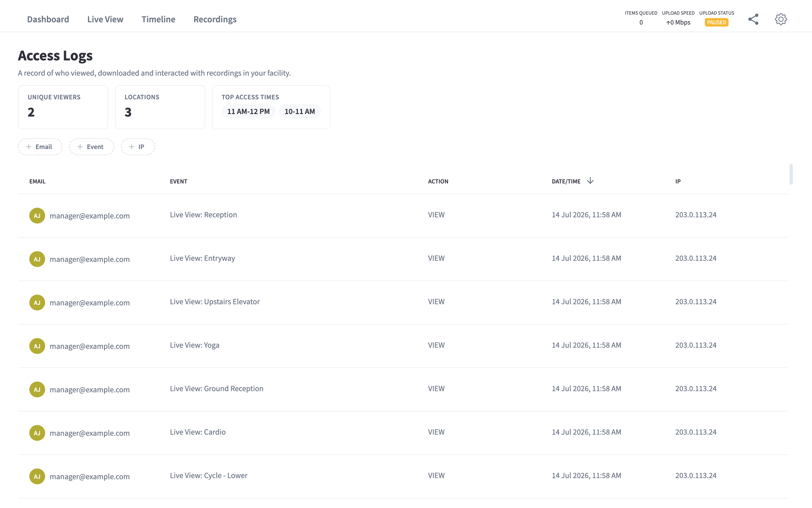Click the upload speed 0 Mbps value

click(x=678, y=23)
